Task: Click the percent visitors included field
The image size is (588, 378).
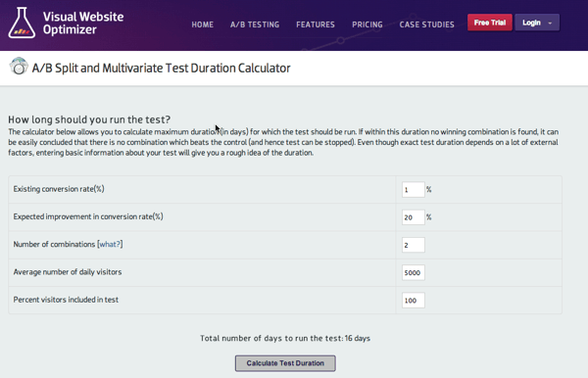Action: (x=414, y=301)
